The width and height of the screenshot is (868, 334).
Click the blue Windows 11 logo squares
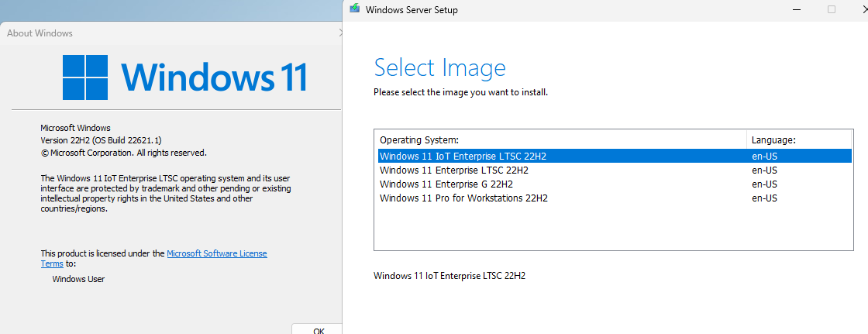click(85, 77)
